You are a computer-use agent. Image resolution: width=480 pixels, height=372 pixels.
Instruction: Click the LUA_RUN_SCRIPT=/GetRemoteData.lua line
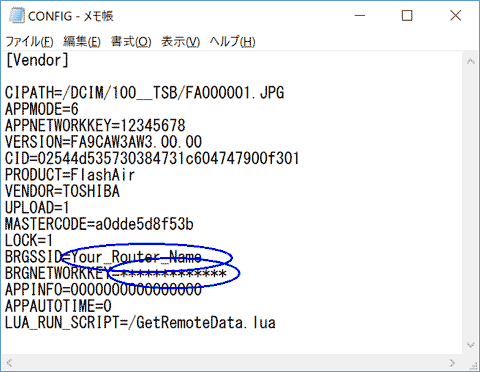point(140,322)
